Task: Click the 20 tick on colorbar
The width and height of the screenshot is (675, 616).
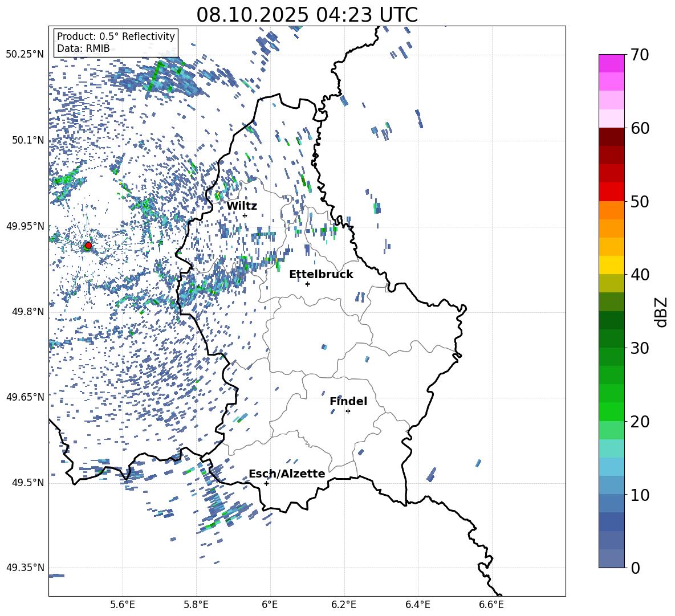Action: pyautogui.click(x=639, y=421)
